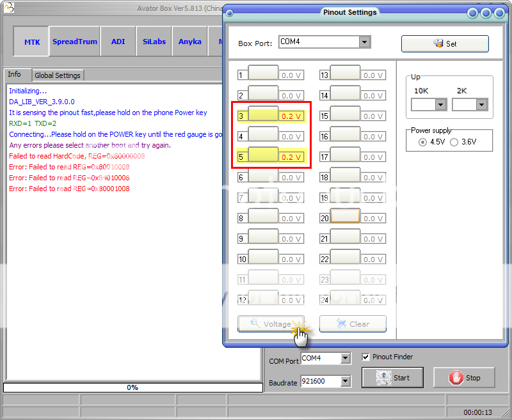Screen dimensions: 512x420
Task: Switch to the SpreadTrum tab
Action: [75, 42]
